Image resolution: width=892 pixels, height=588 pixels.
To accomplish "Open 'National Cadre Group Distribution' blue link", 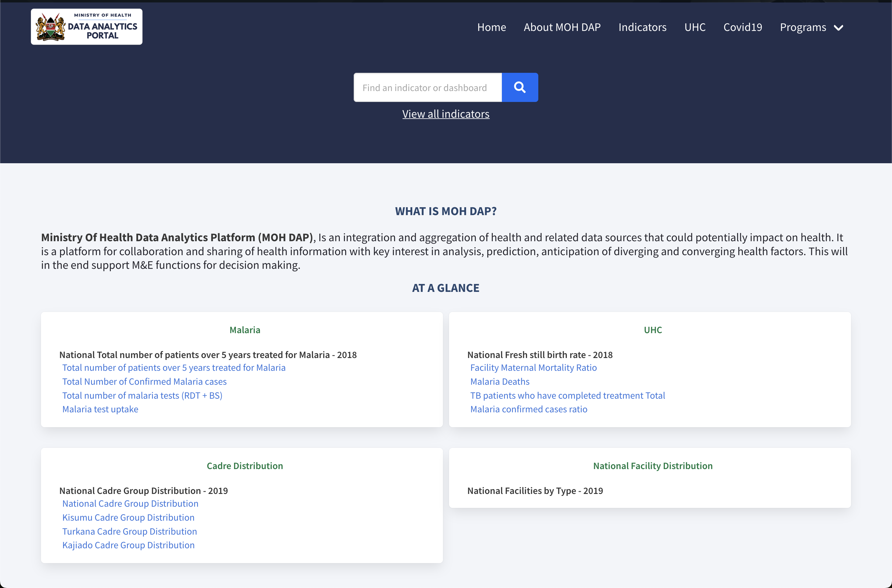I will click(x=130, y=504).
